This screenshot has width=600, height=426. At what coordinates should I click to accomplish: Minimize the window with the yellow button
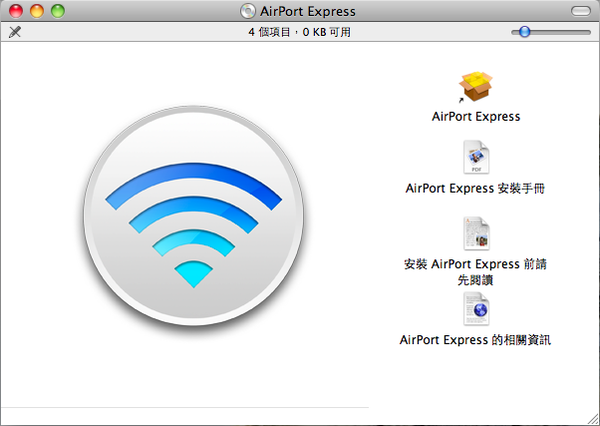(37, 11)
